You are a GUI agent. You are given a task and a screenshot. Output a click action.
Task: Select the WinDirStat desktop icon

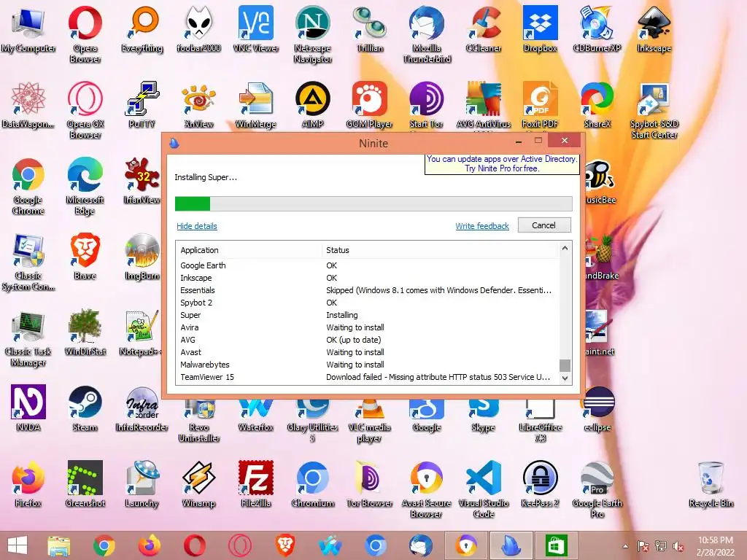point(85,332)
